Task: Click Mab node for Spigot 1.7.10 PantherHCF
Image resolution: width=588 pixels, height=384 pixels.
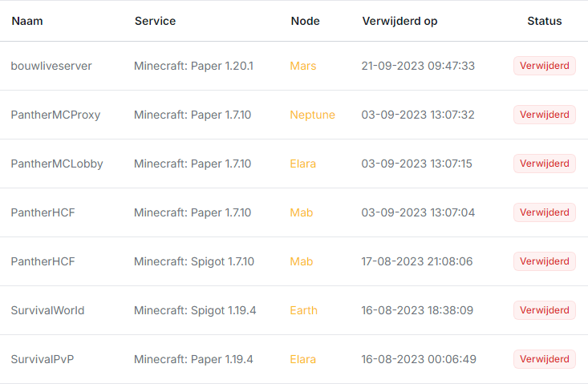Action: pos(301,261)
